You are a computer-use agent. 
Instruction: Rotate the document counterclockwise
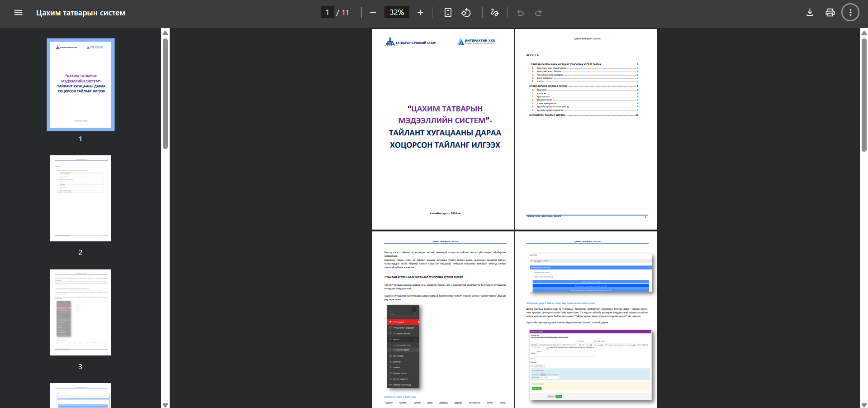point(466,13)
